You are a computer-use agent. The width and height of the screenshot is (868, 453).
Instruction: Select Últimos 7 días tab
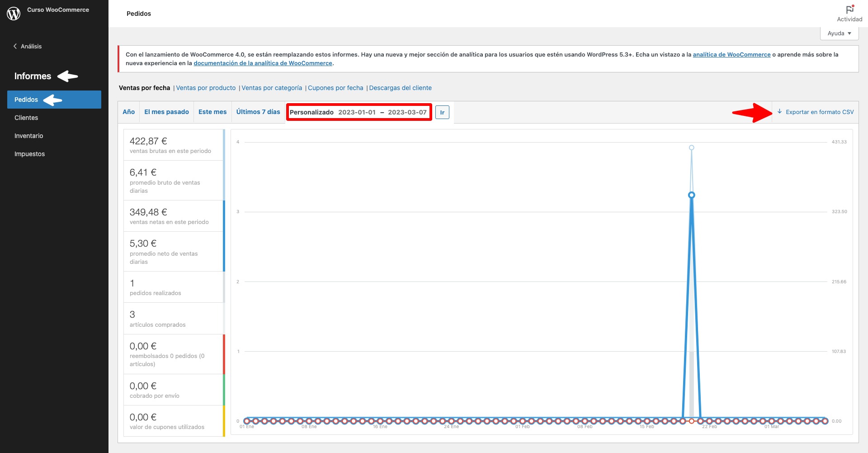tap(258, 112)
